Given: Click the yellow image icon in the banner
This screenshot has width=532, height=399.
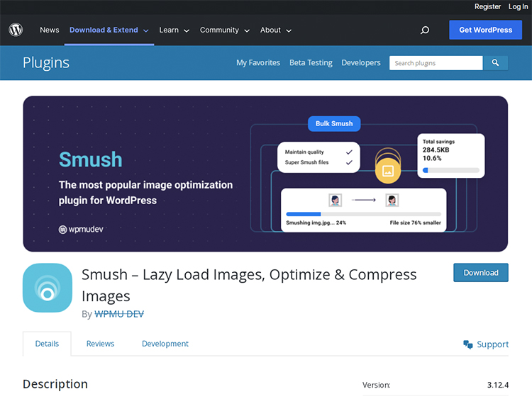Looking at the screenshot, I should [x=387, y=171].
